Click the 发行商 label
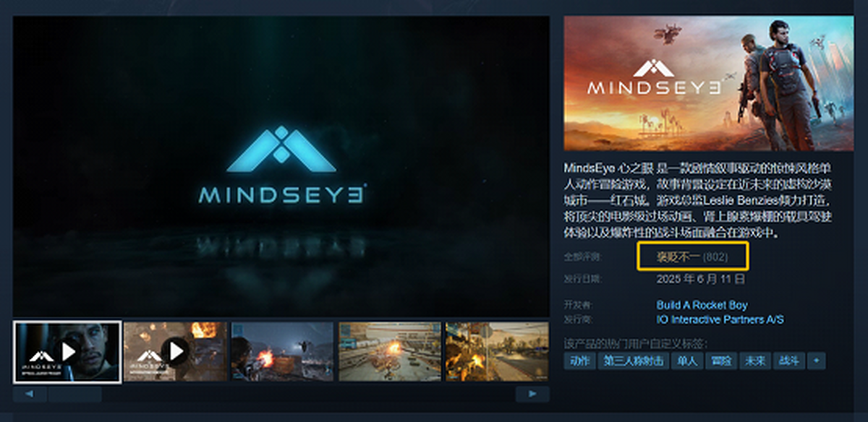This screenshot has width=868, height=422. click(x=577, y=319)
